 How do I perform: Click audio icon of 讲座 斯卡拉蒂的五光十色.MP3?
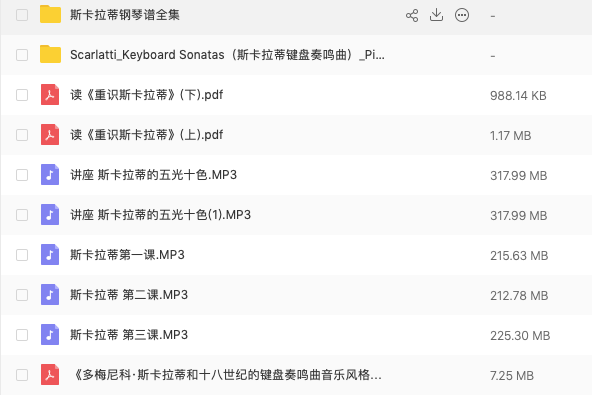pyautogui.click(x=50, y=174)
